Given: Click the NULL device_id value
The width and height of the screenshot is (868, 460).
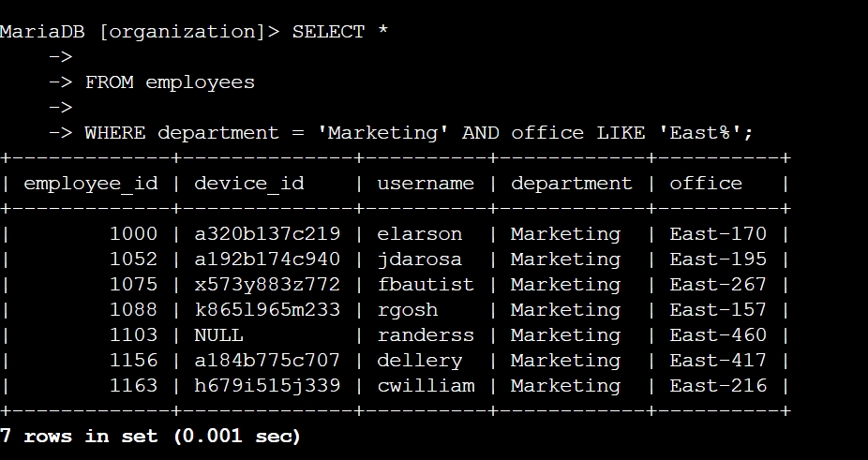Looking at the screenshot, I should tap(218, 335).
